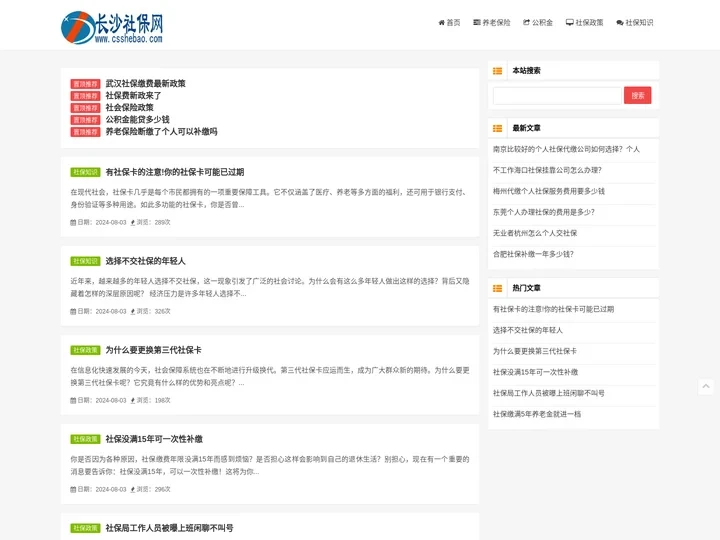Open pinned article 社保费新政来了

pos(133,96)
